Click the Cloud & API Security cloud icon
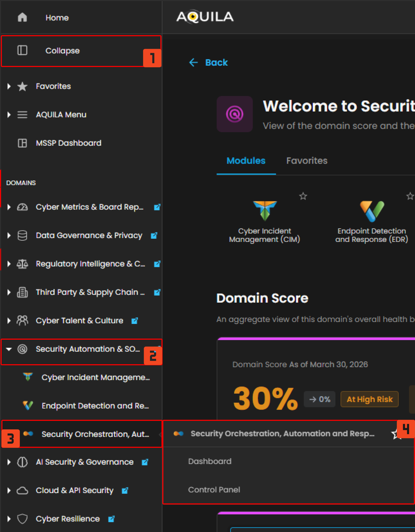The width and height of the screenshot is (415, 532). (x=22, y=491)
